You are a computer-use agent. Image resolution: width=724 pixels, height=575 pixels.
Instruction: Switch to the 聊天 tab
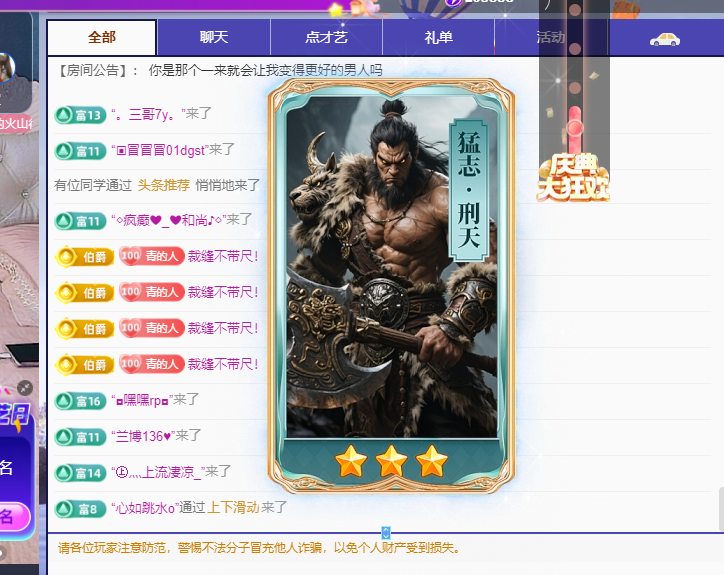(214, 37)
